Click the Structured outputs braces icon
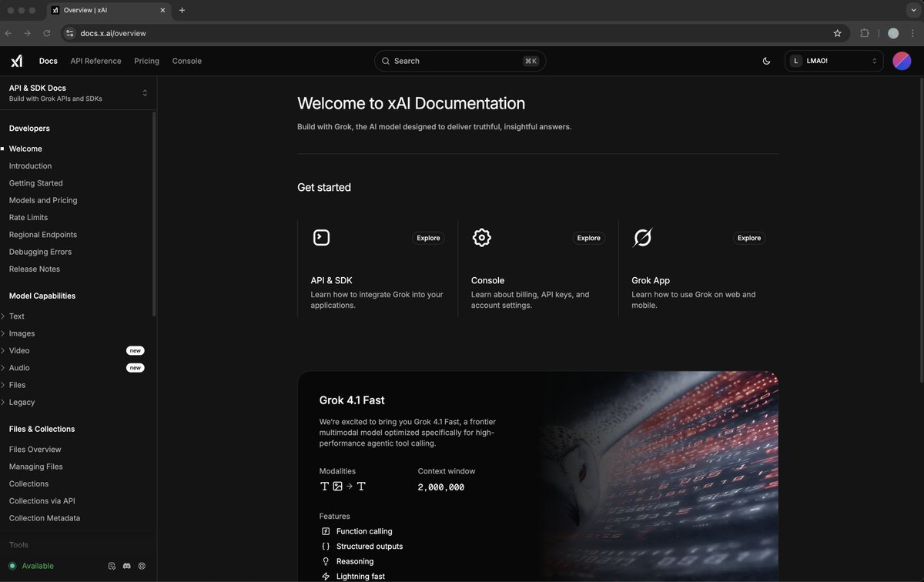Screen dimensions: 924x582 pos(326,547)
